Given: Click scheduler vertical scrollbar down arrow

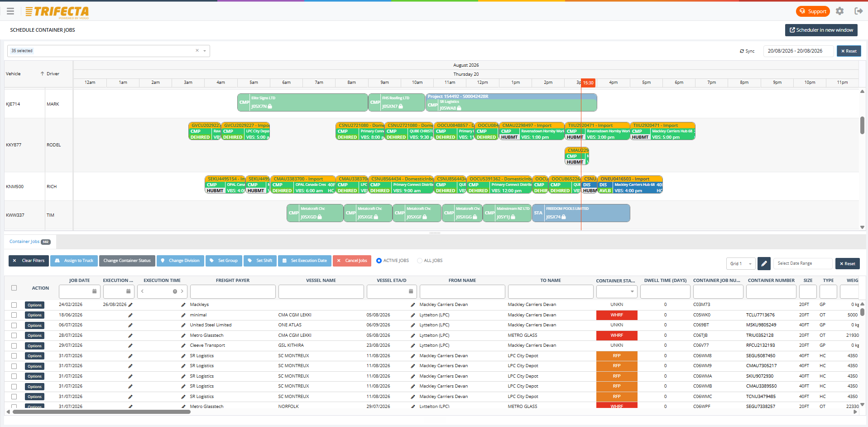Looking at the screenshot, I should pos(862,228).
